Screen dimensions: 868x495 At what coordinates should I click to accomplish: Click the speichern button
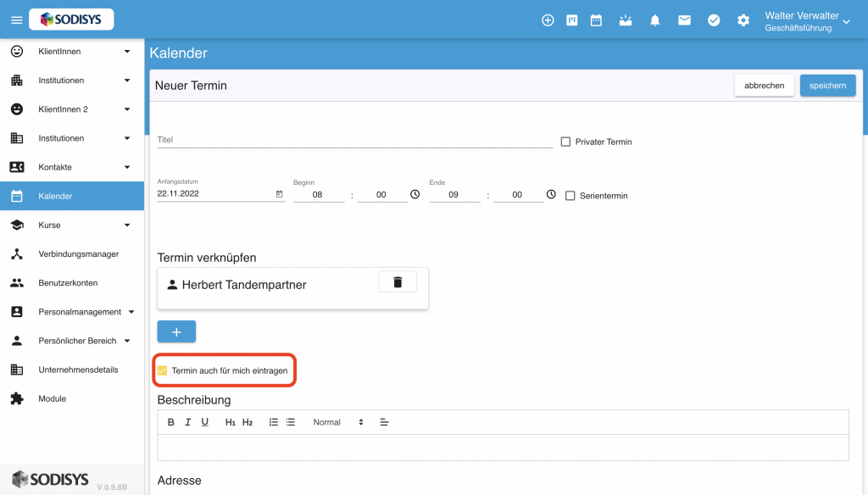(827, 86)
